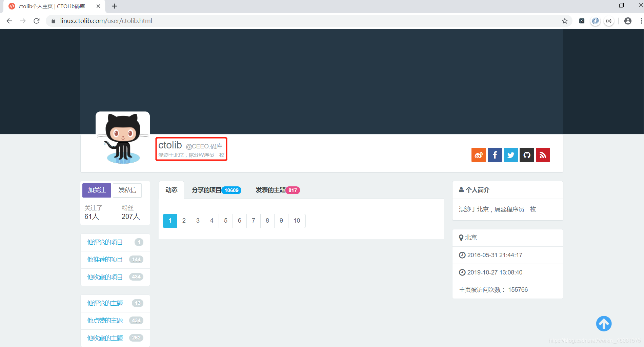The width and height of the screenshot is (644, 347).
Task: Click the 发私信 message button
Action: pos(127,190)
